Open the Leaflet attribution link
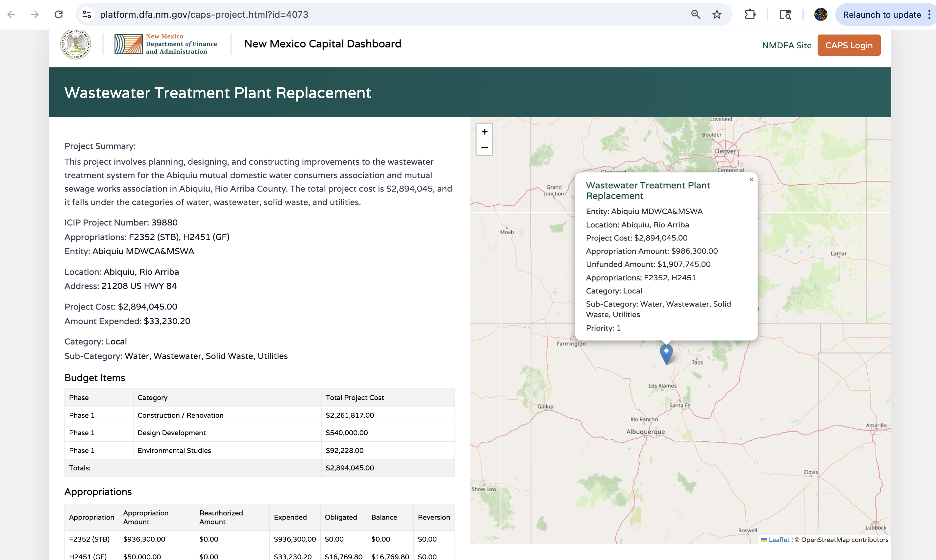The width and height of the screenshot is (936, 560). [778, 540]
